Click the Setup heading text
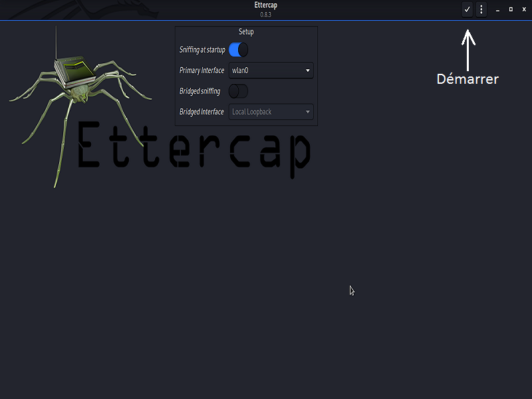532x399 pixels. 246,32
